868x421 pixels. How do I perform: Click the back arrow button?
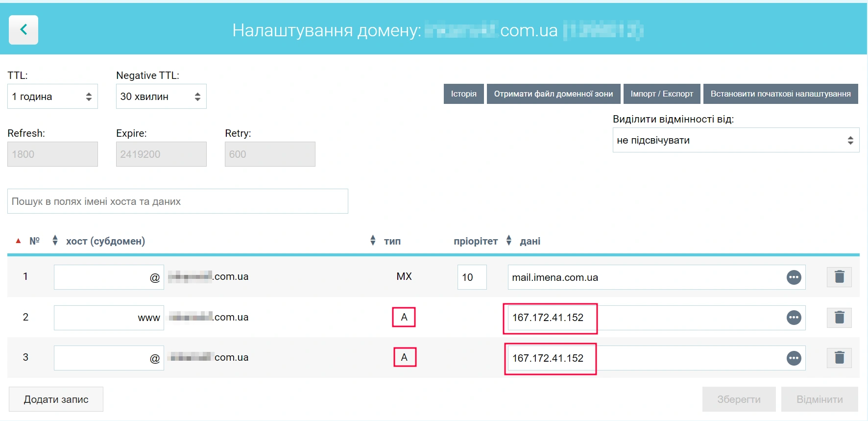[x=24, y=30]
